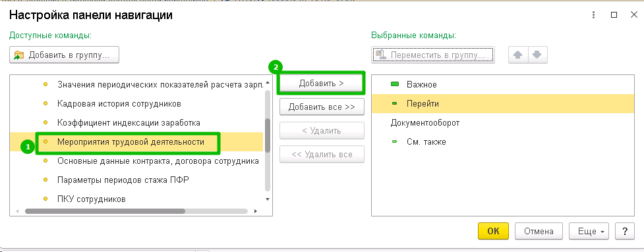Move selected command down with arrow
The image size is (644, 252).
point(537,55)
